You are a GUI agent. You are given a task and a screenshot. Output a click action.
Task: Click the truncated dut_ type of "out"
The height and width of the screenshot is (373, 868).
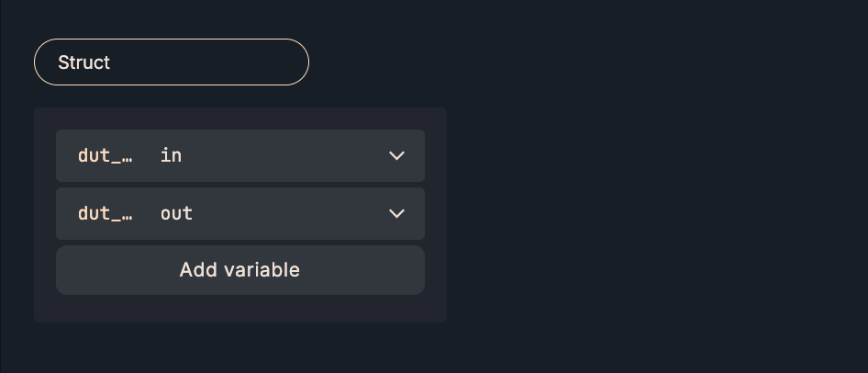105,214
